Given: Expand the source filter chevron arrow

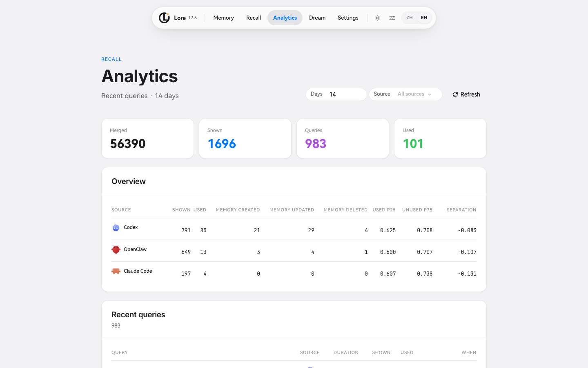Looking at the screenshot, I should 430,94.
